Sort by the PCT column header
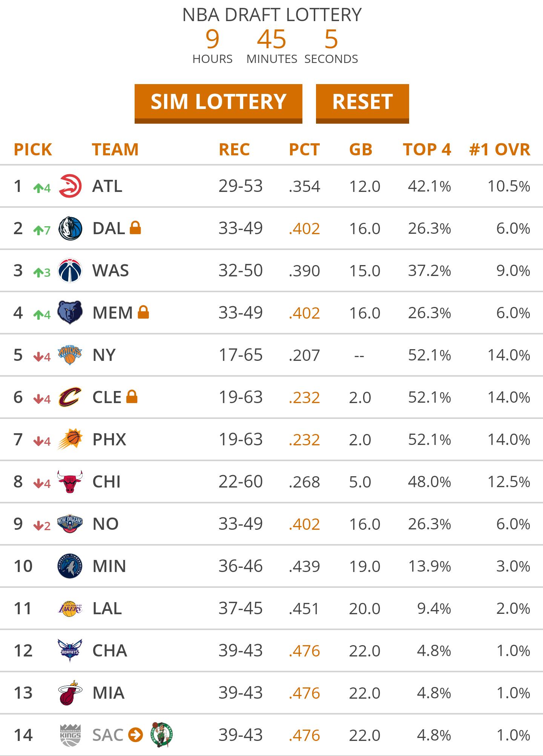The height and width of the screenshot is (756, 543). tap(304, 149)
